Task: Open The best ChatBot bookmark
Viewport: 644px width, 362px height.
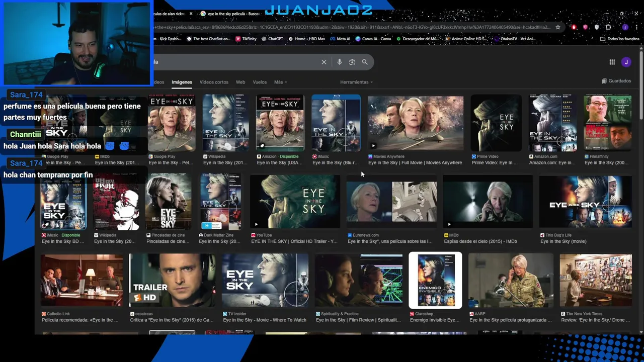Action: 208,39
